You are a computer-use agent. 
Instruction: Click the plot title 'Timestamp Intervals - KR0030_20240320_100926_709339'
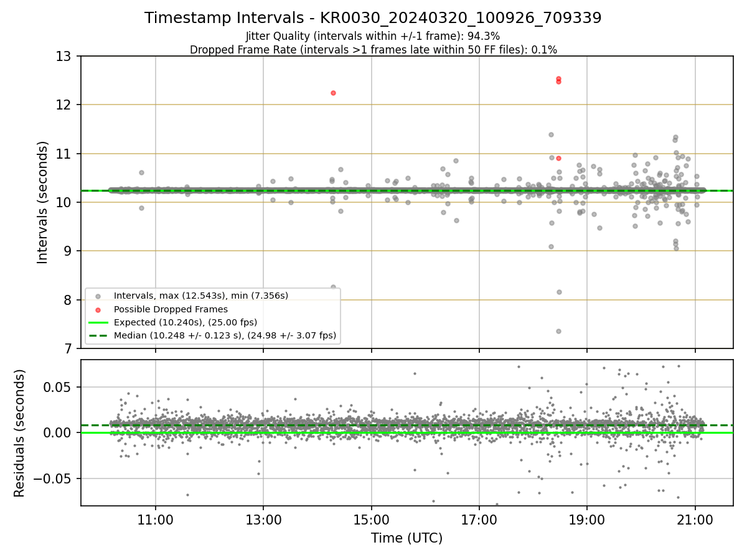[x=373, y=18]
